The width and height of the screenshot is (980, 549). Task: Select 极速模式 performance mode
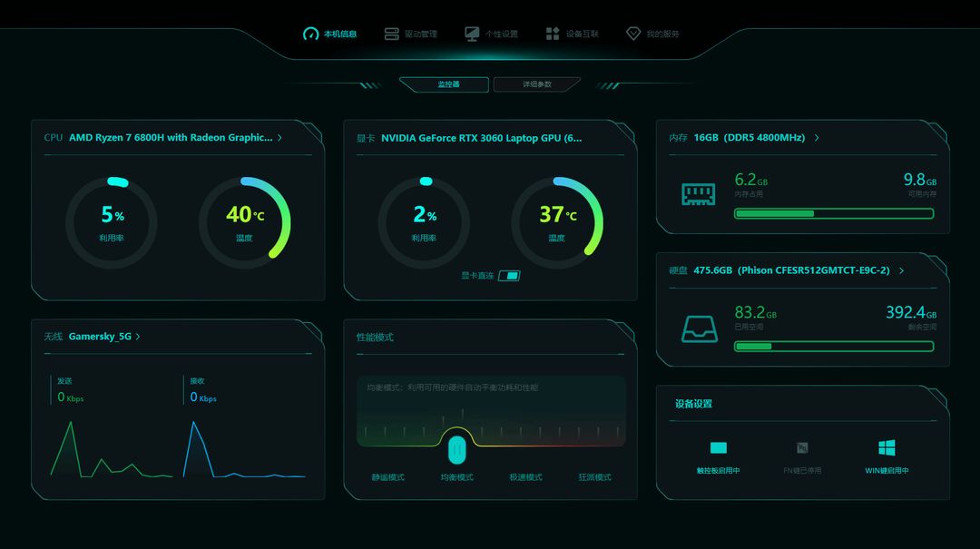[x=525, y=477]
